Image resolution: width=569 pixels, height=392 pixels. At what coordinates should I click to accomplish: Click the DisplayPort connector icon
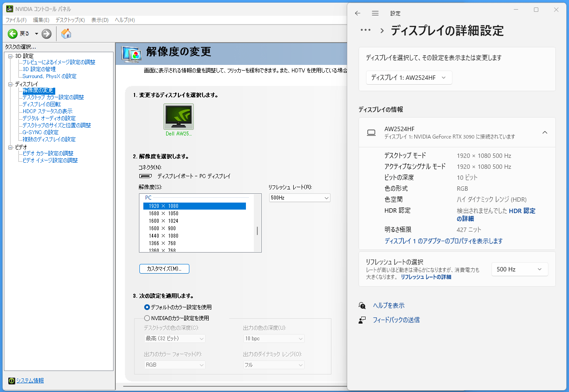[x=146, y=176]
